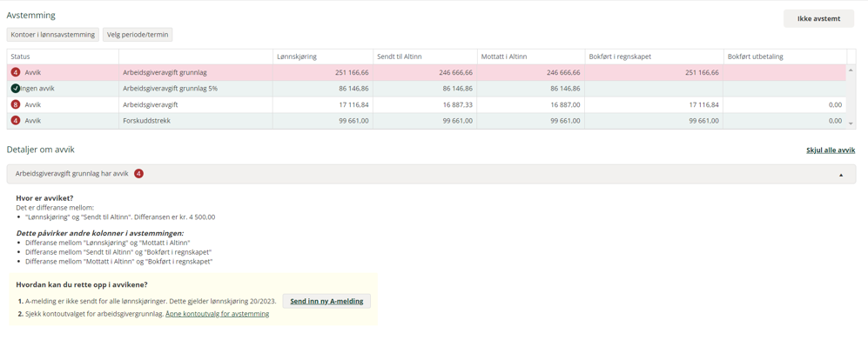
Task: Select the "Arbeidsgiveravgift" row label
Action: (150, 104)
